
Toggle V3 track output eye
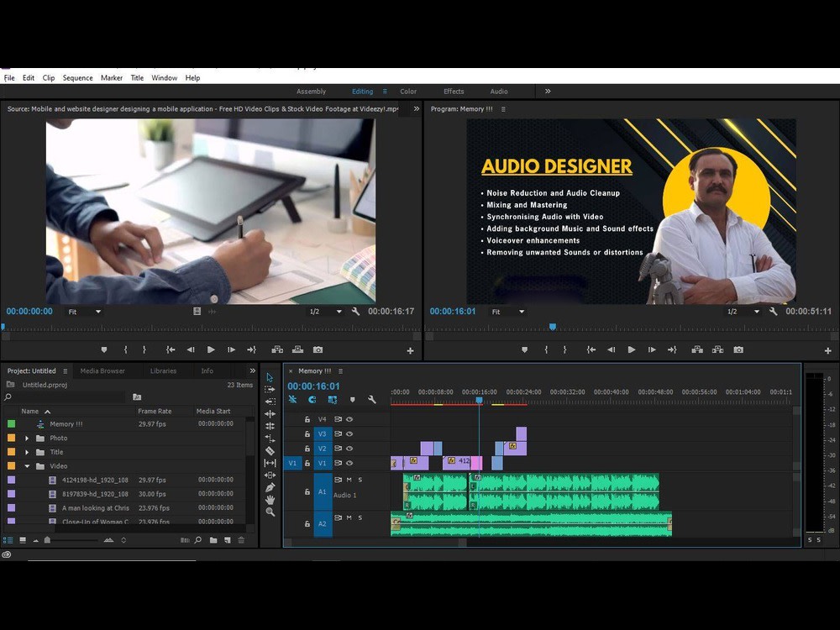(x=349, y=434)
